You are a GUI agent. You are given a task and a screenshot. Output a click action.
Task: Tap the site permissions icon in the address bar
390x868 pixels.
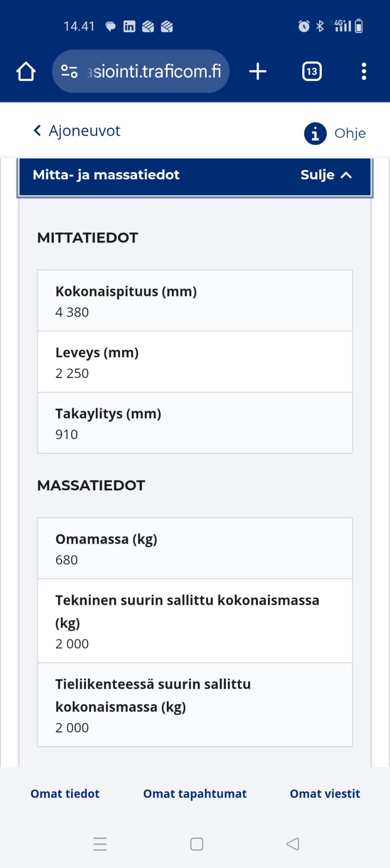(x=70, y=70)
